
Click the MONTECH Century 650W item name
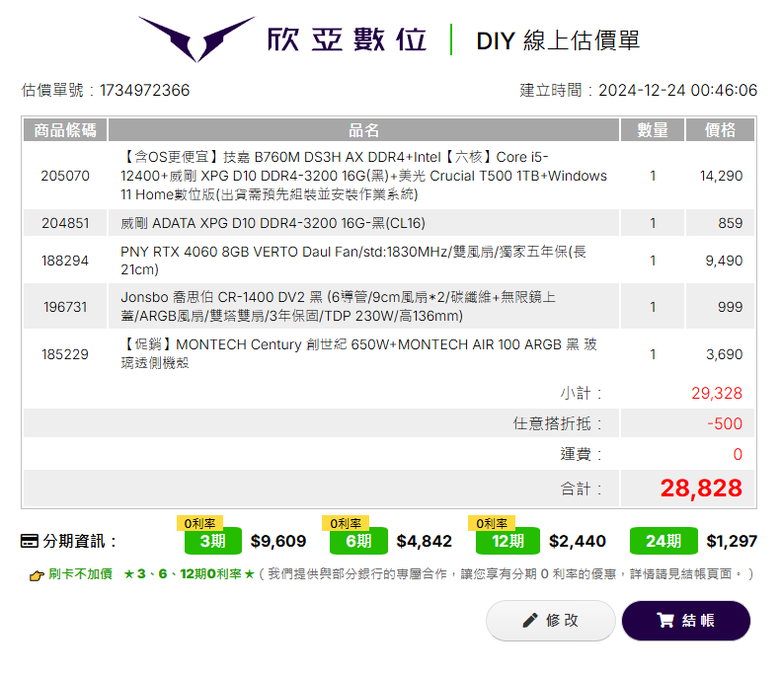359,354
